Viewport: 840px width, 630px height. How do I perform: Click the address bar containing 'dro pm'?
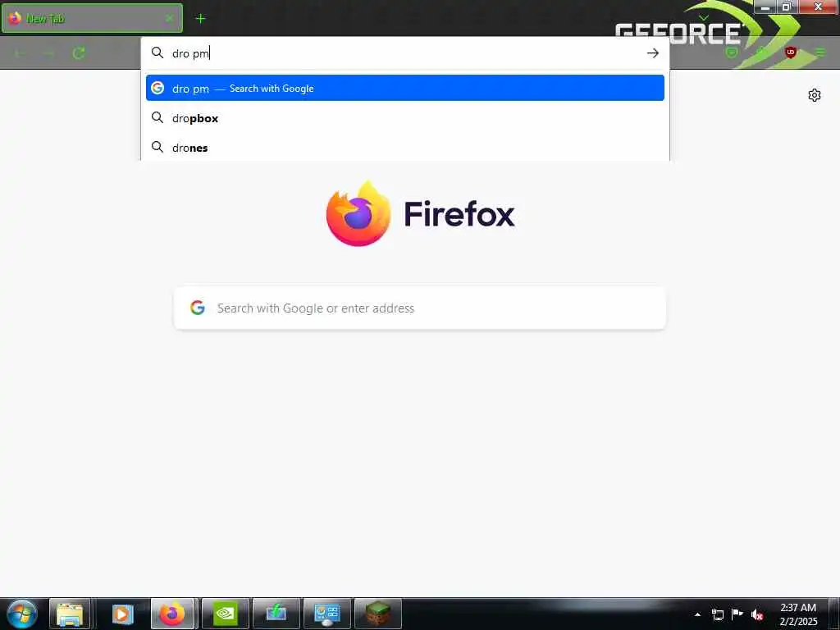pyautogui.click(x=405, y=53)
